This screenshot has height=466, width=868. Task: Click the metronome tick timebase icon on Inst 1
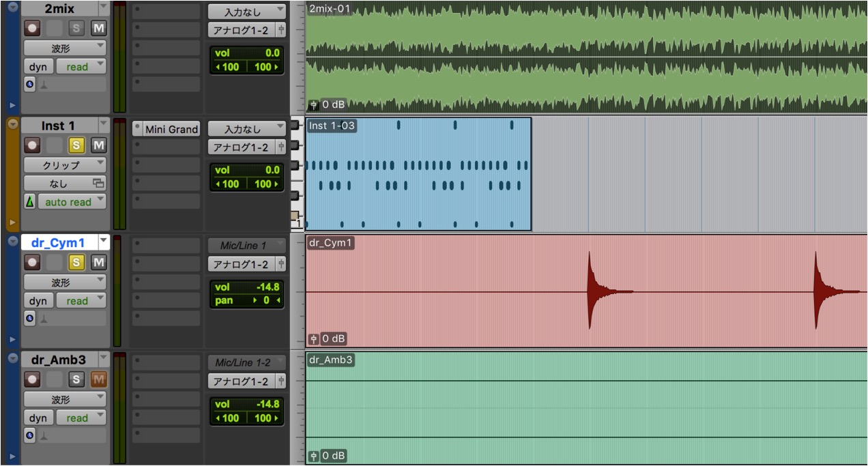[x=29, y=202]
